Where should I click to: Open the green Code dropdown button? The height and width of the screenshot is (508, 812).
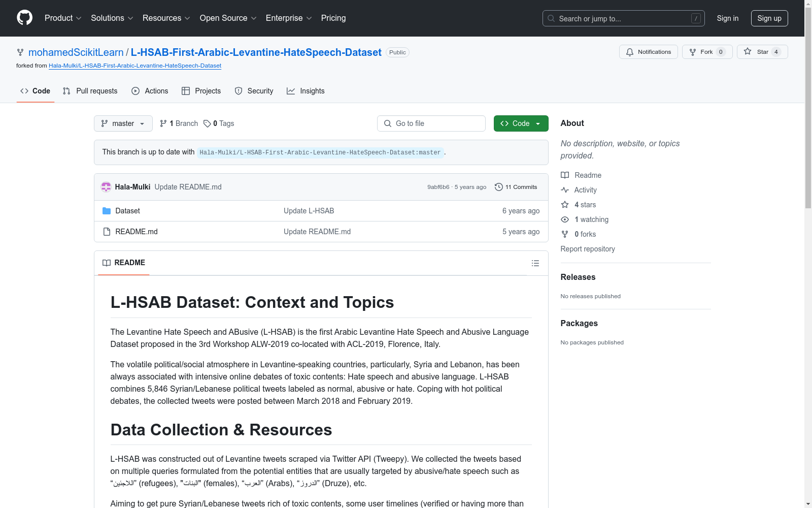pyautogui.click(x=521, y=123)
